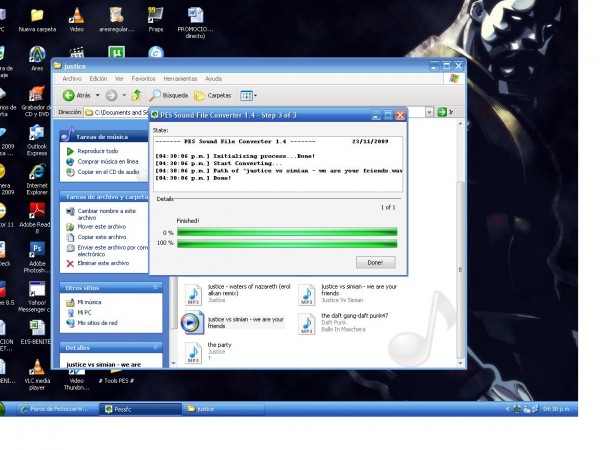Click Eliminar este archivo link

103,263
